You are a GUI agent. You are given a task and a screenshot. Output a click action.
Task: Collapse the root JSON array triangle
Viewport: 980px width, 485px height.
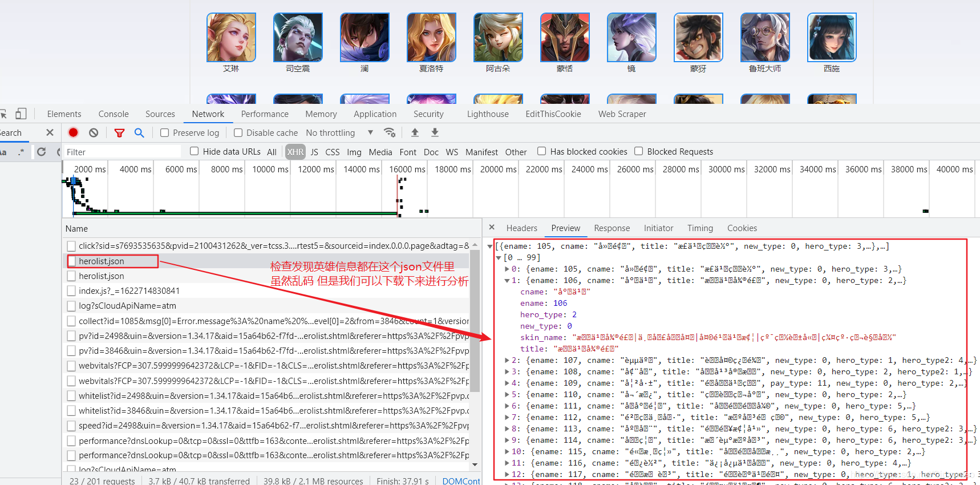(489, 246)
